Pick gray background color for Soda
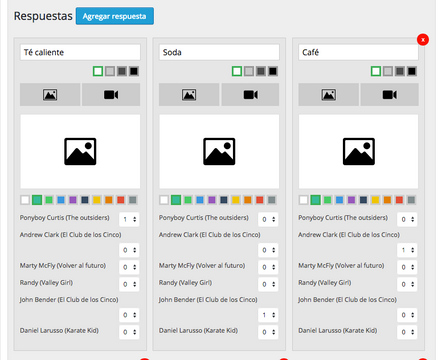 pyautogui.click(x=272, y=200)
